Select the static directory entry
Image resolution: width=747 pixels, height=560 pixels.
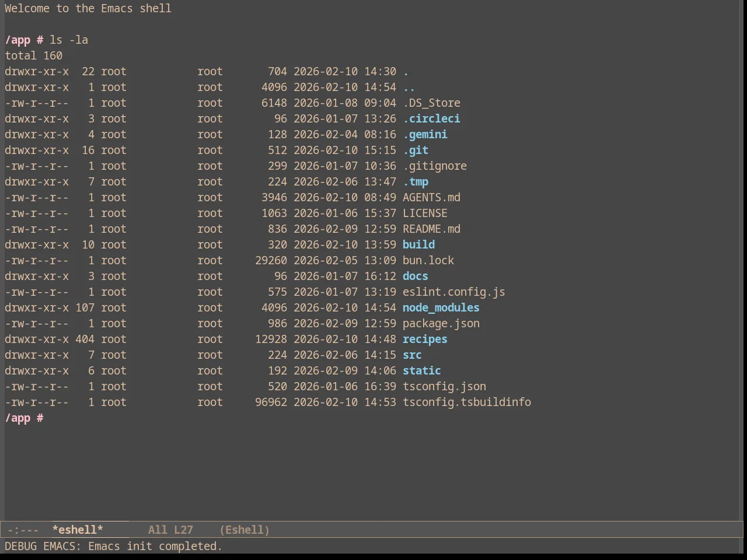[x=422, y=370]
